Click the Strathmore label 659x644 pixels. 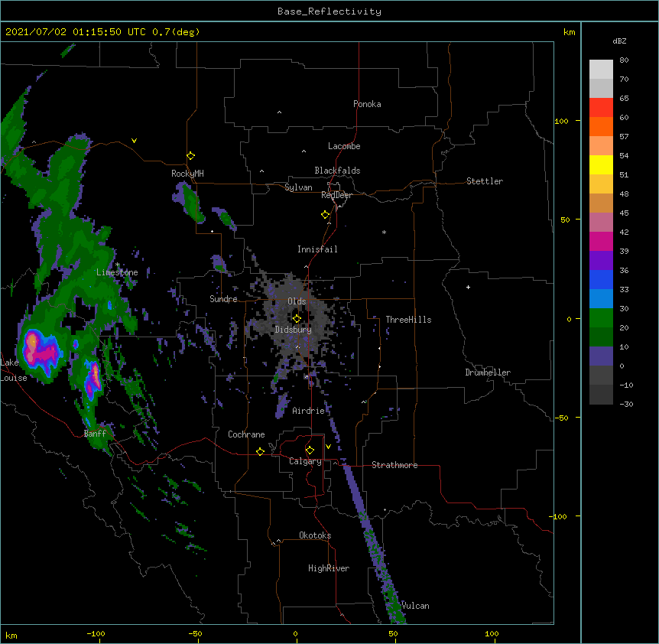pyautogui.click(x=394, y=465)
